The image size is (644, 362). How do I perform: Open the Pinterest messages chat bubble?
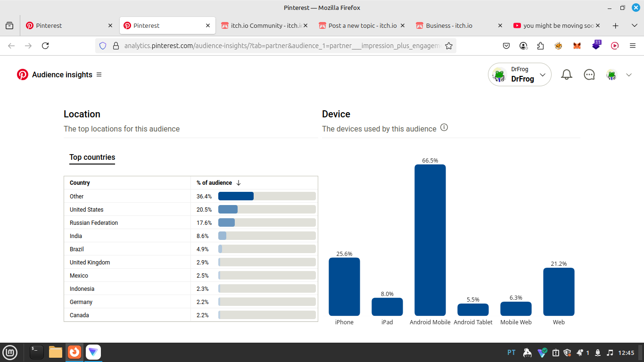pyautogui.click(x=589, y=74)
